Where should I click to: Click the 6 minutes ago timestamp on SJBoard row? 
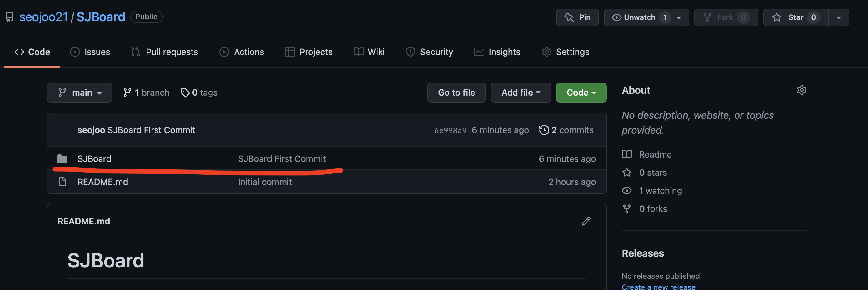(567, 159)
